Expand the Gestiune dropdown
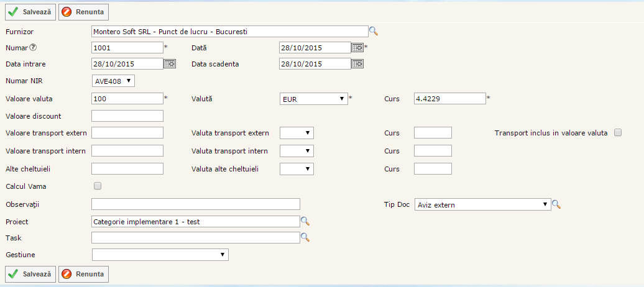 click(160, 255)
